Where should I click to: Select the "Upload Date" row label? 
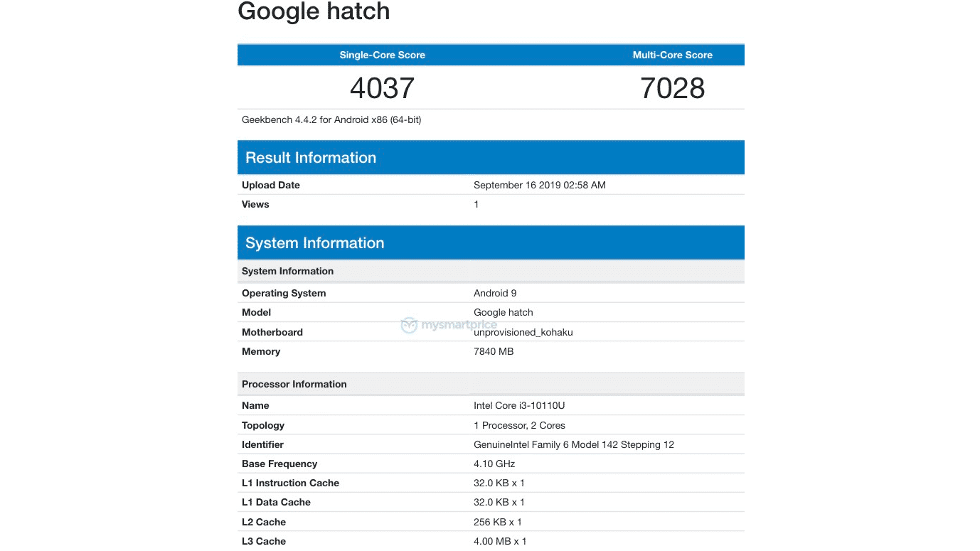coord(271,185)
